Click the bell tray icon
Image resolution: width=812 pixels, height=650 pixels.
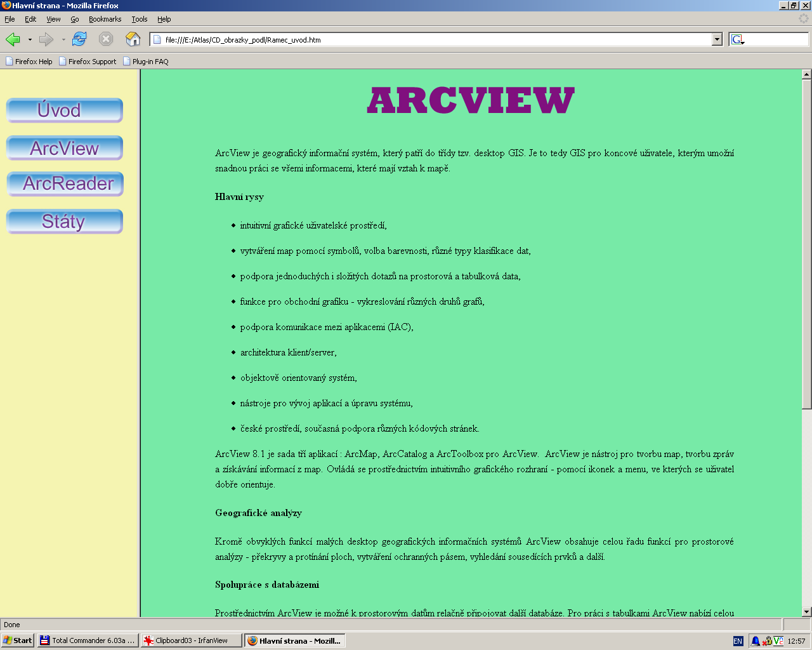point(756,641)
